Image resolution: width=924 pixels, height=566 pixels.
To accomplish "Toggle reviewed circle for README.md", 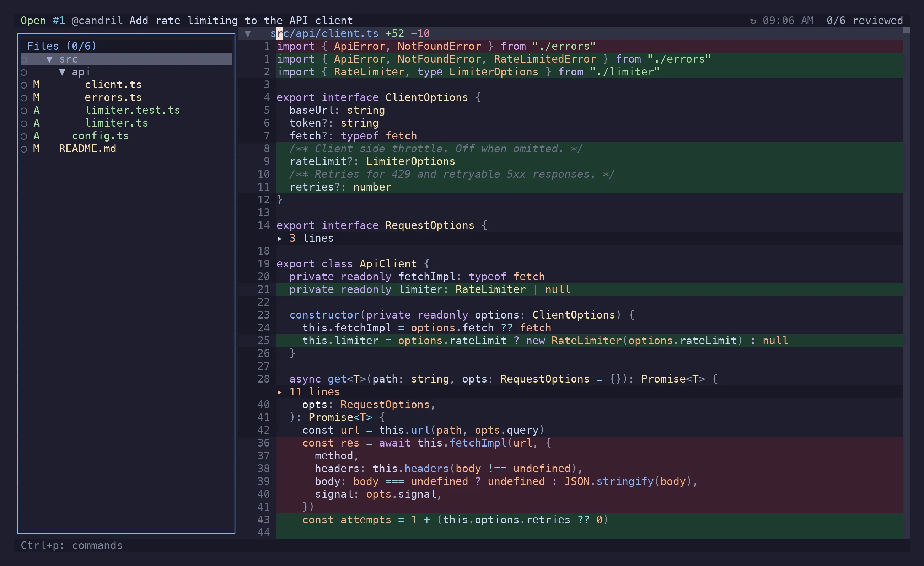I will 24,149.
